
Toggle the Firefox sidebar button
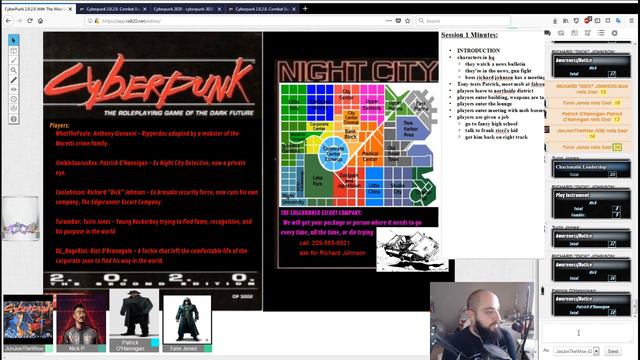coord(598,21)
